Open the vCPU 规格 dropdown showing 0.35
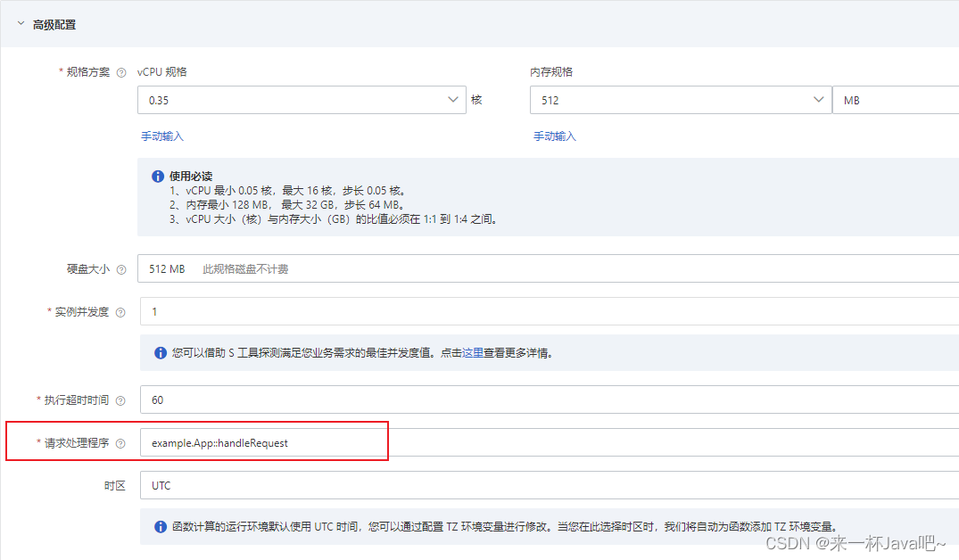The image size is (959, 560). pos(302,100)
